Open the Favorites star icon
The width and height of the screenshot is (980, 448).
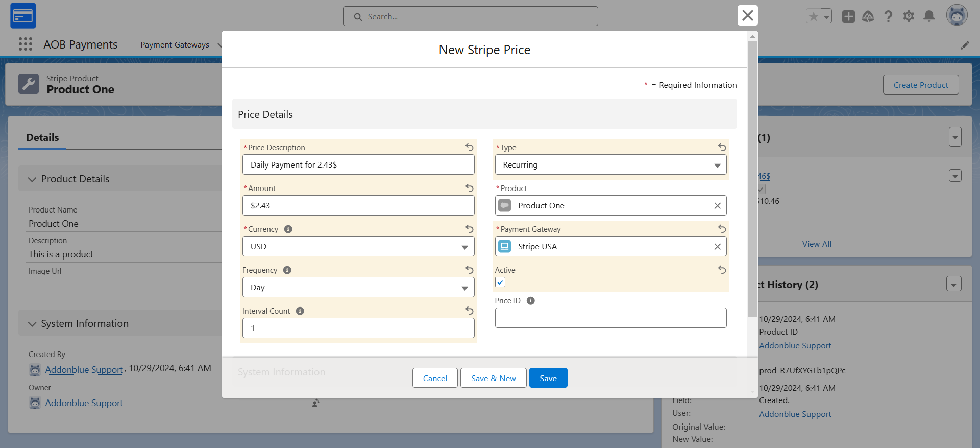pyautogui.click(x=813, y=16)
